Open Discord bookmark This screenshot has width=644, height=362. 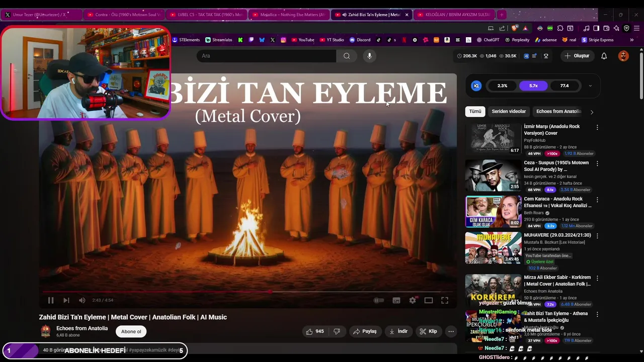[360, 40]
